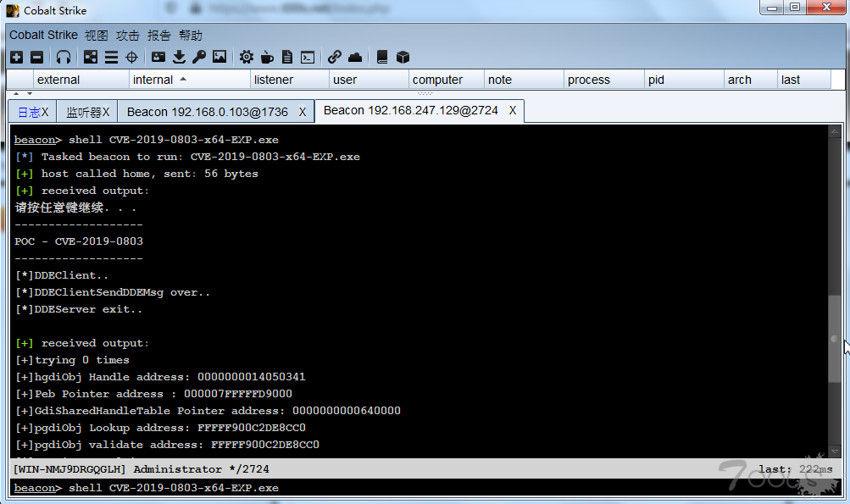Connect to a new team server (plus icon)
Image resolution: width=850 pixels, height=504 pixels.
click(17, 57)
